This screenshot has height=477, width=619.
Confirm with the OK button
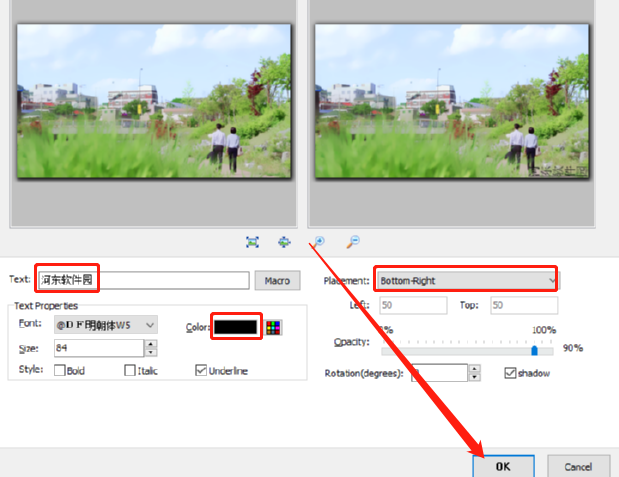pyautogui.click(x=503, y=467)
